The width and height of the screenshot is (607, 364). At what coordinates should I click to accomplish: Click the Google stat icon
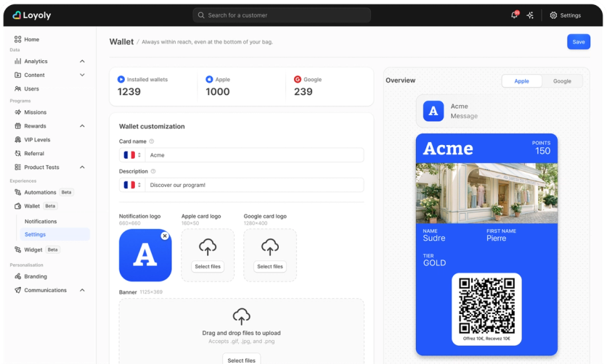[x=297, y=79]
